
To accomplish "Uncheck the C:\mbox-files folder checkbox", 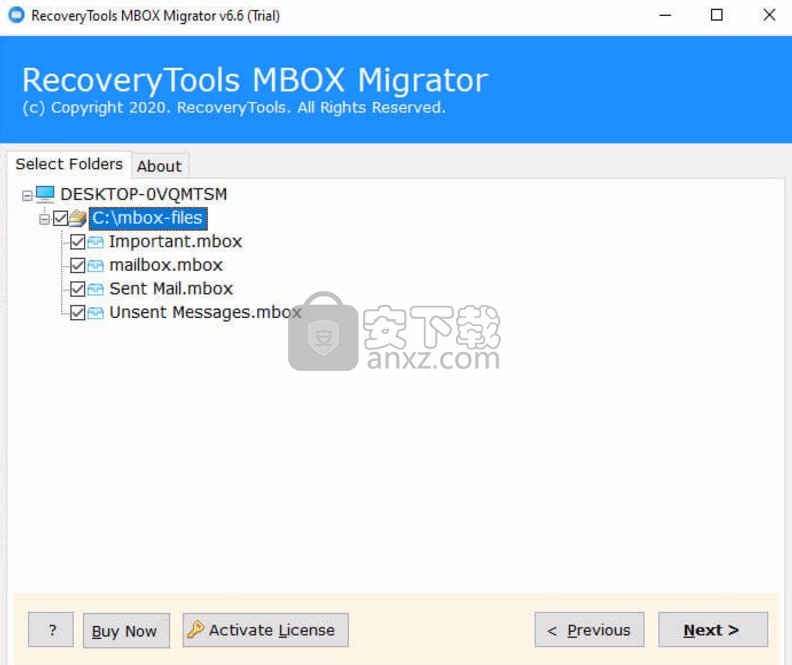I will [61, 218].
